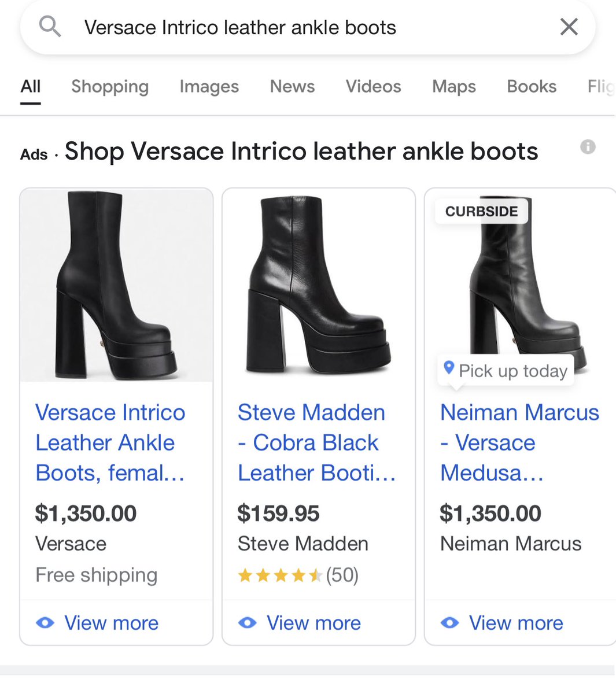The height and width of the screenshot is (694, 616).
Task: Tap the Ads label
Action: (34, 154)
